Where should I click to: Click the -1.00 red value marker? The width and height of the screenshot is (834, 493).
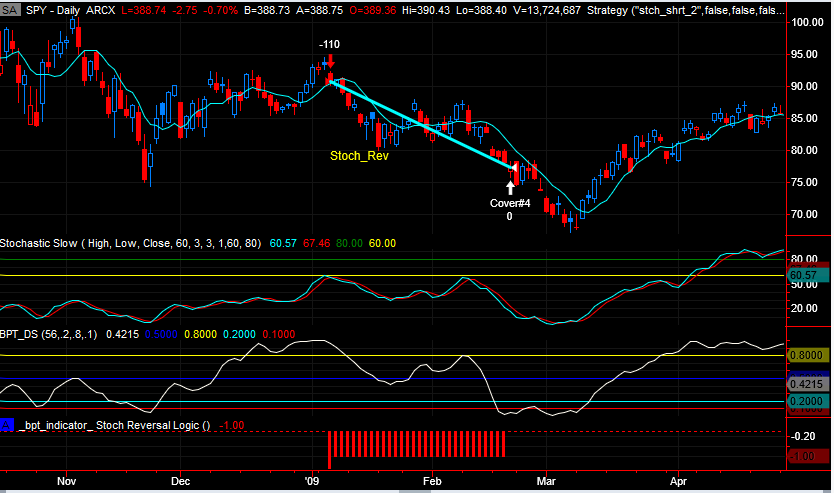[x=804, y=456]
